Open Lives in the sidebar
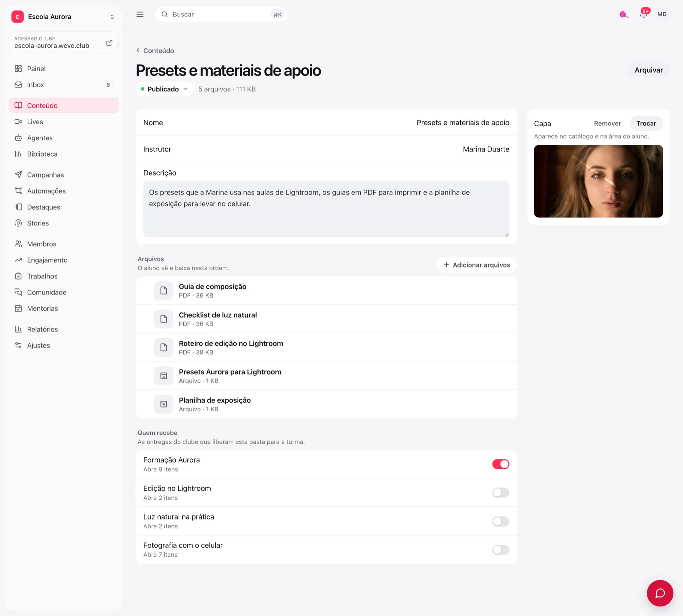Image resolution: width=683 pixels, height=616 pixels. click(x=64, y=121)
